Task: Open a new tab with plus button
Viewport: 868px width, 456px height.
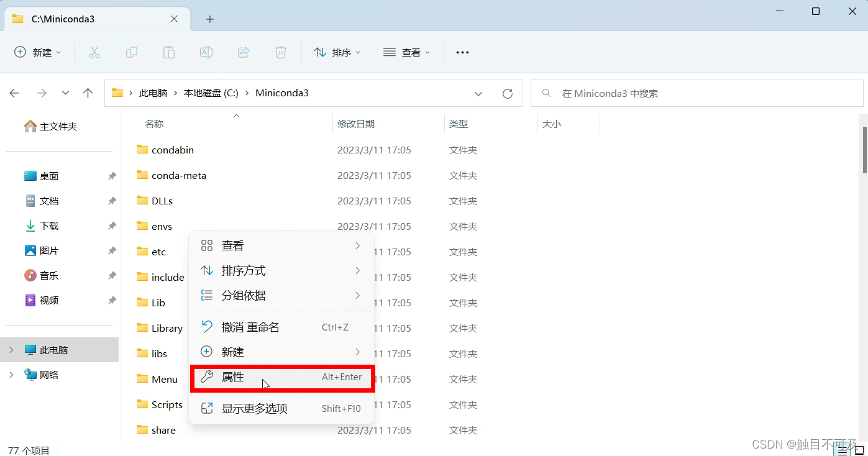Action: pos(210,19)
